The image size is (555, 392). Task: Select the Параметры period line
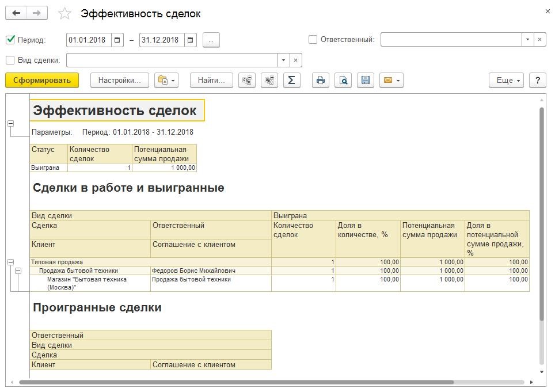coord(113,132)
